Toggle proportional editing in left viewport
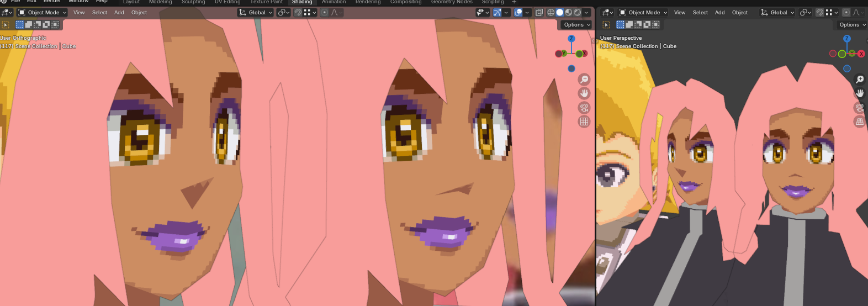This screenshot has width=868, height=306. click(325, 12)
